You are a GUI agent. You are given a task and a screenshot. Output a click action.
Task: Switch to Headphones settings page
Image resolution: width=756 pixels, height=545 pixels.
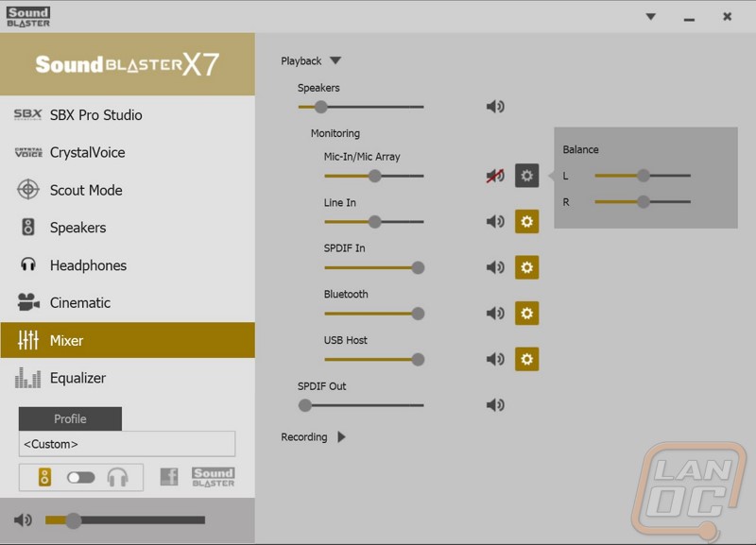tap(128, 265)
